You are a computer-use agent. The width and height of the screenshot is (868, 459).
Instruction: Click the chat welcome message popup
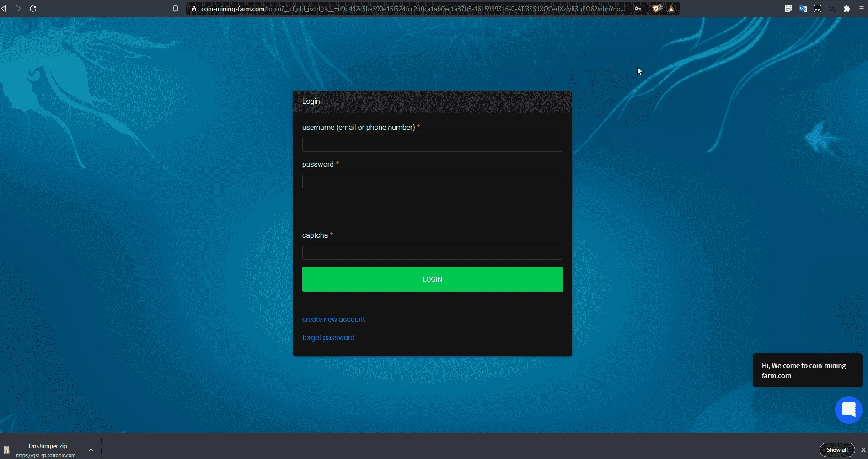point(807,370)
